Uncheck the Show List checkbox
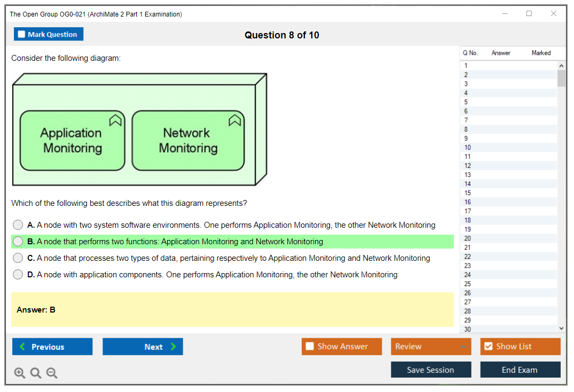 488,346
